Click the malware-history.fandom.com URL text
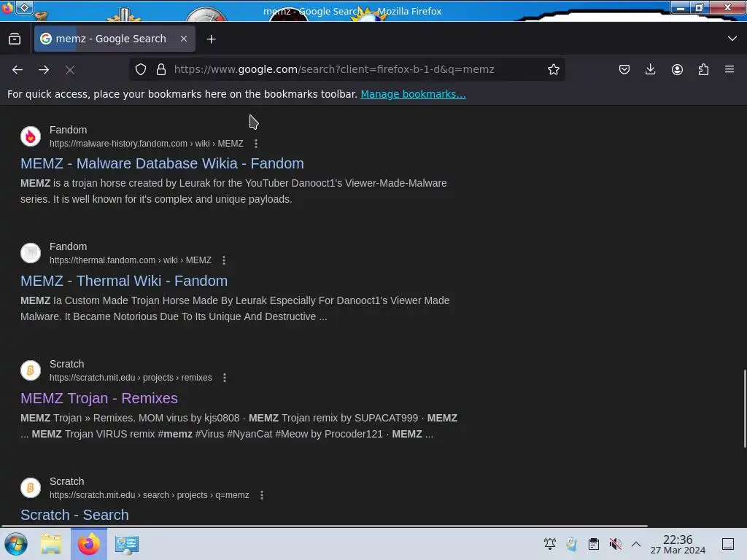747x560 pixels. 146,144
